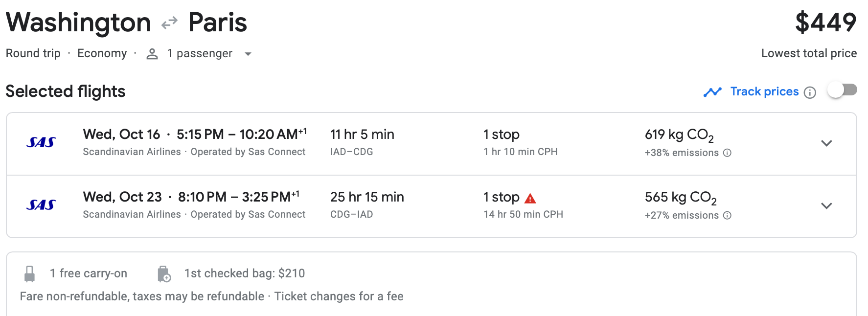Click the passenger person icon
This screenshot has width=868, height=316.
click(152, 54)
